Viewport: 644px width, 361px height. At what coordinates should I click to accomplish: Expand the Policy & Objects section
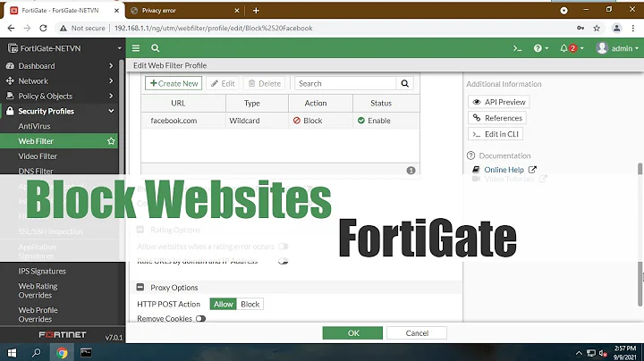tap(59, 96)
